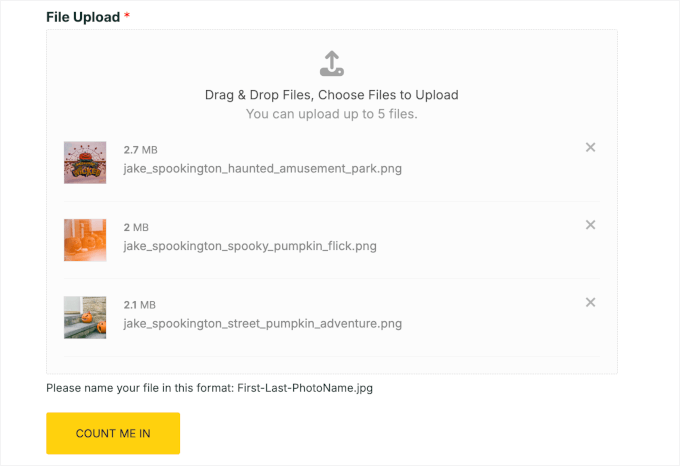Select the jake_spookington_spooky_pumpkin_flick.png filename
The height and width of the screenshot is (466, 680).
[250, 245]
